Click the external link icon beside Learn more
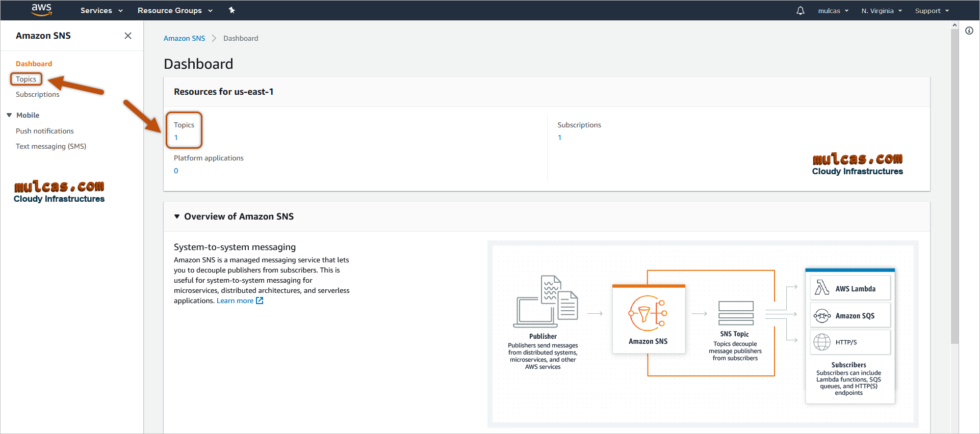 pyautogui.click(x=260, y=301)
